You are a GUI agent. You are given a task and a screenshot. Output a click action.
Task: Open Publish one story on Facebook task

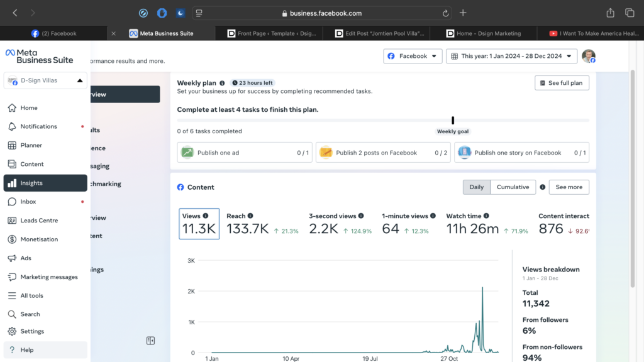point(521,153)
